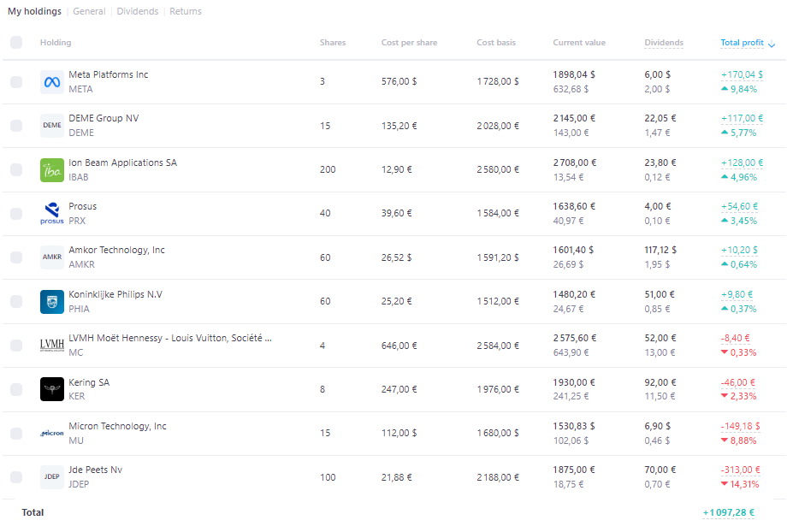Image resolution: width=793 pixels, height=532 pixels.
Task: Click the 646,00 € cost per share
Action: 399,346
